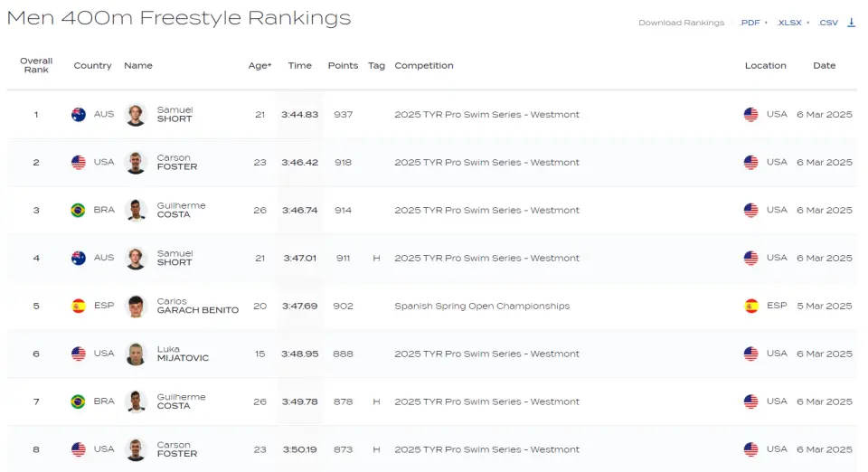
Task: Sort by the Time column header
Action: [299, 65]
